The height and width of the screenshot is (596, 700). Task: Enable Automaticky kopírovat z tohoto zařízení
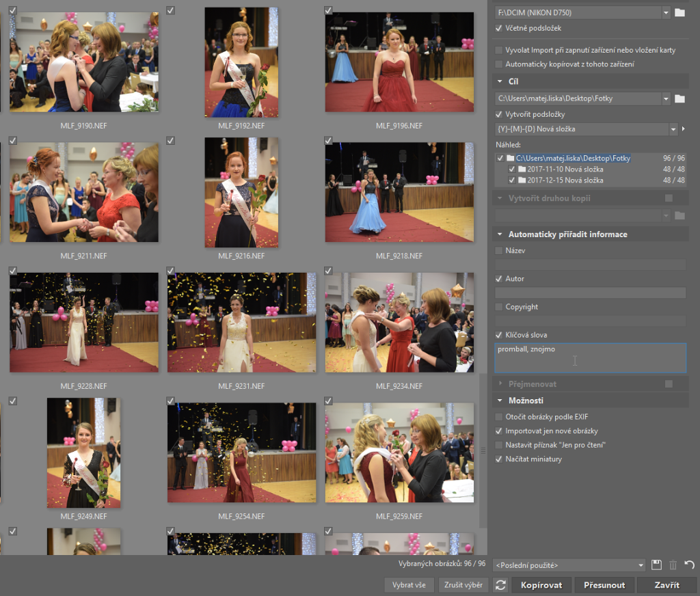pyautogui.click(x=498, y=64)
